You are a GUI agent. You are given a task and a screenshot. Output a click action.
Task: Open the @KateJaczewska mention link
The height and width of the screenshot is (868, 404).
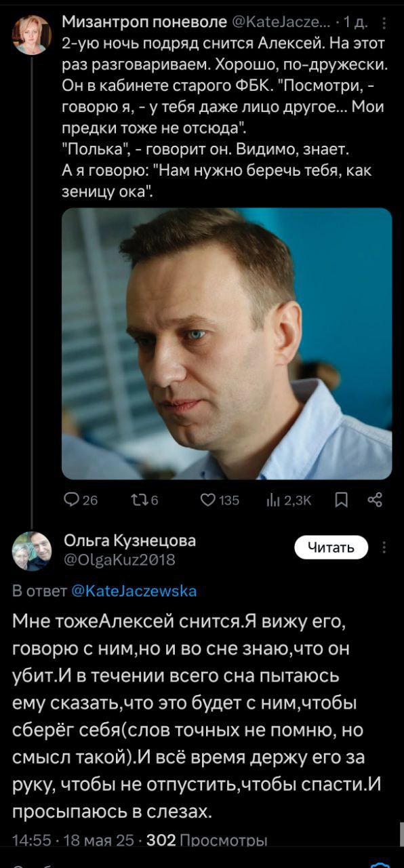tap(134, 591)
